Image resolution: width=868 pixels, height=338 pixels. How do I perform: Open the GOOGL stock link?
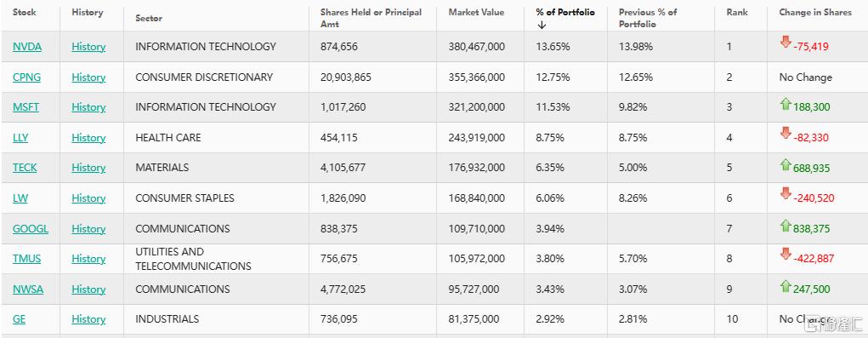(31, 228)
